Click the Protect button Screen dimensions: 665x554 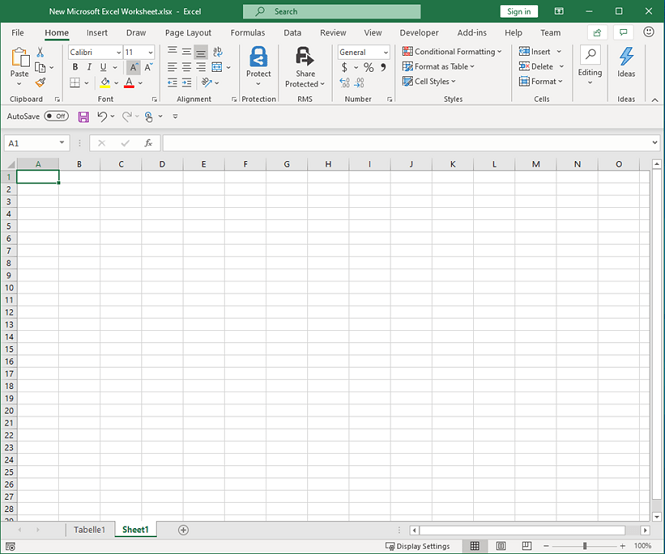[x=258, y=66]
